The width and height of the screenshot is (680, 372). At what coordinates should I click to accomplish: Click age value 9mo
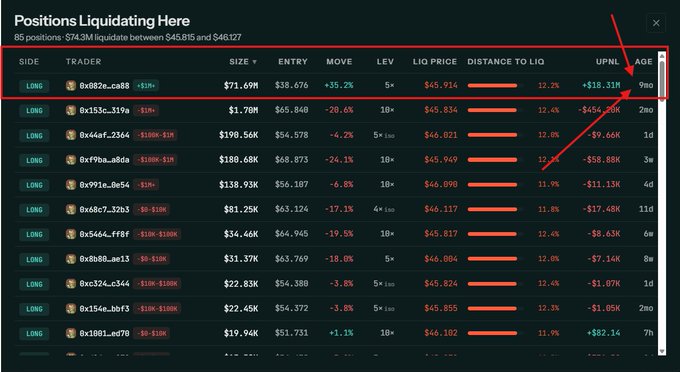(x=645, y=85)
